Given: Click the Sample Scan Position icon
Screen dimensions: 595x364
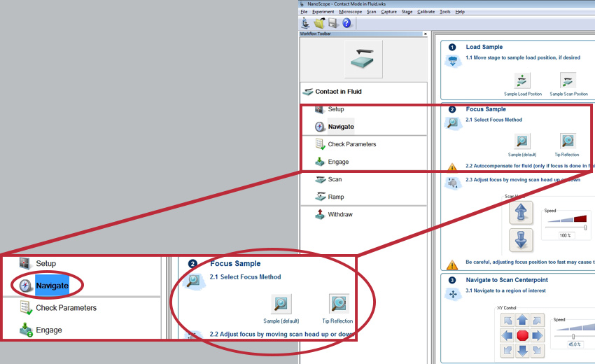Looking at the screenshot, I should [x=568, y=80].
